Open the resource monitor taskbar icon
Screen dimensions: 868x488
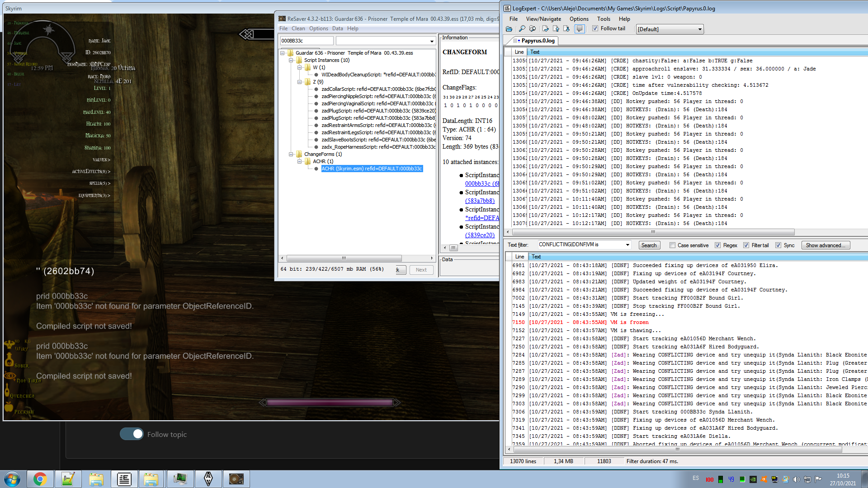[x=180, y=479]
